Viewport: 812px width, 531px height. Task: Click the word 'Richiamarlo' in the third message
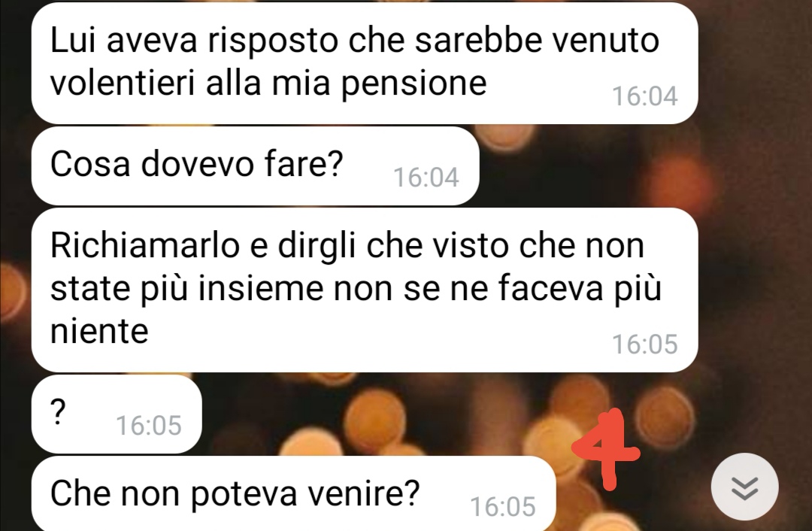(145, 245)
